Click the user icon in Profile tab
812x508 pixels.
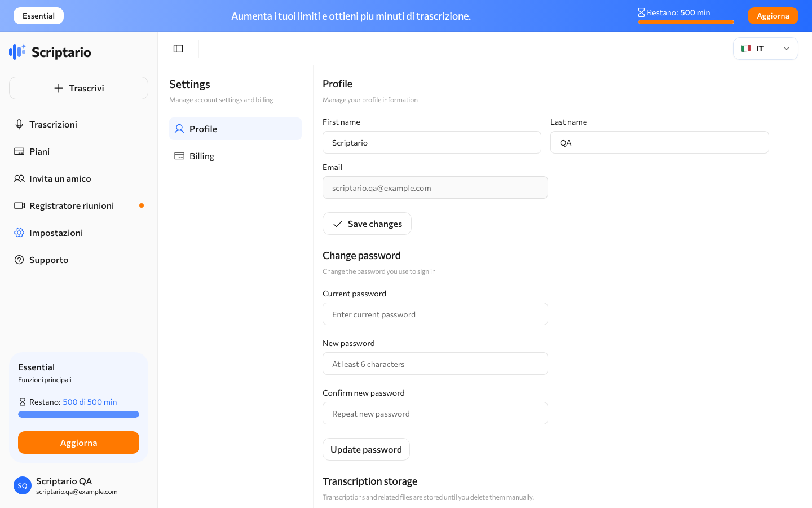pos(179,129)
